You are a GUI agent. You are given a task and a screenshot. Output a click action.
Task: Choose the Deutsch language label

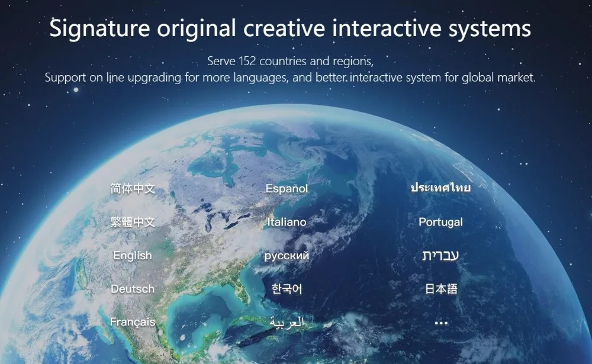[133, 289]
